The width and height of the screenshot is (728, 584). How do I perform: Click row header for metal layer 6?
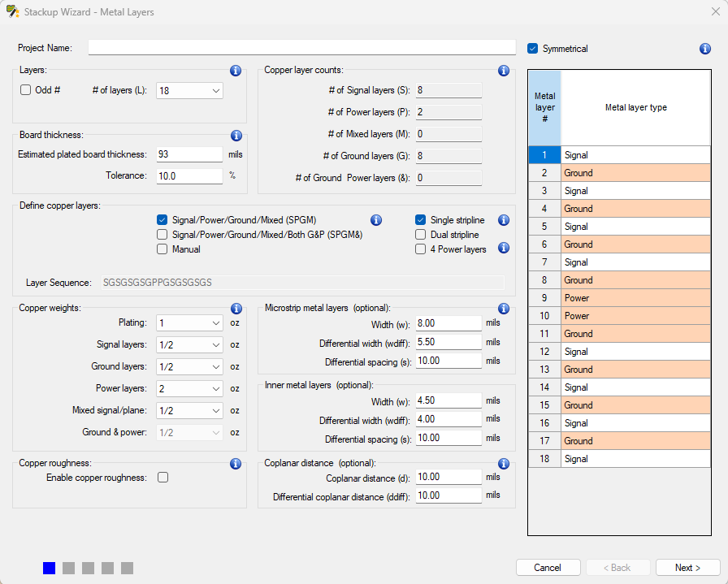click(544, 244)
